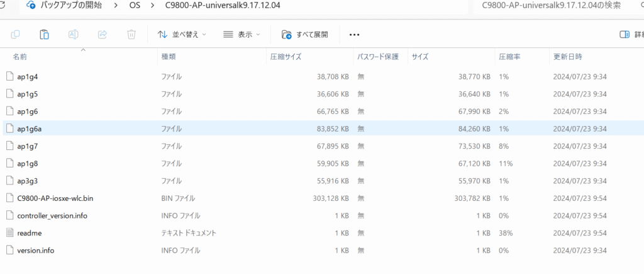This screenshot has height=274, width=644.
Task: Click the バックアップの開始 breadcrumb
Action: [71, 5]
